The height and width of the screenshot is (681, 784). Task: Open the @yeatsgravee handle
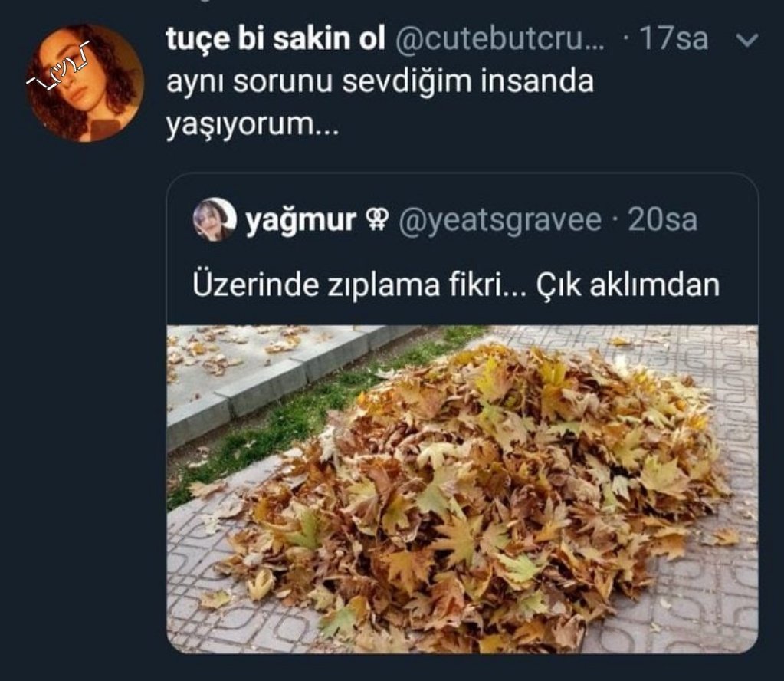(x=500, y=220)
